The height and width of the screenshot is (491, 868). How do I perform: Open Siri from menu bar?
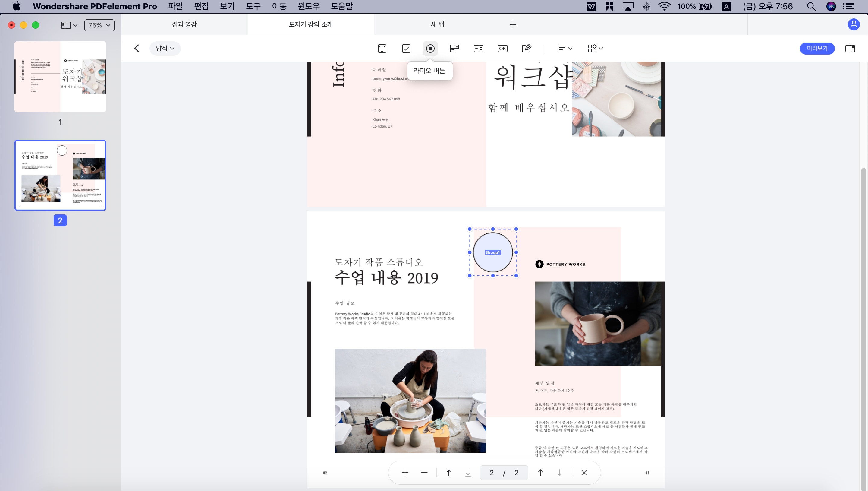coord(831,6)
